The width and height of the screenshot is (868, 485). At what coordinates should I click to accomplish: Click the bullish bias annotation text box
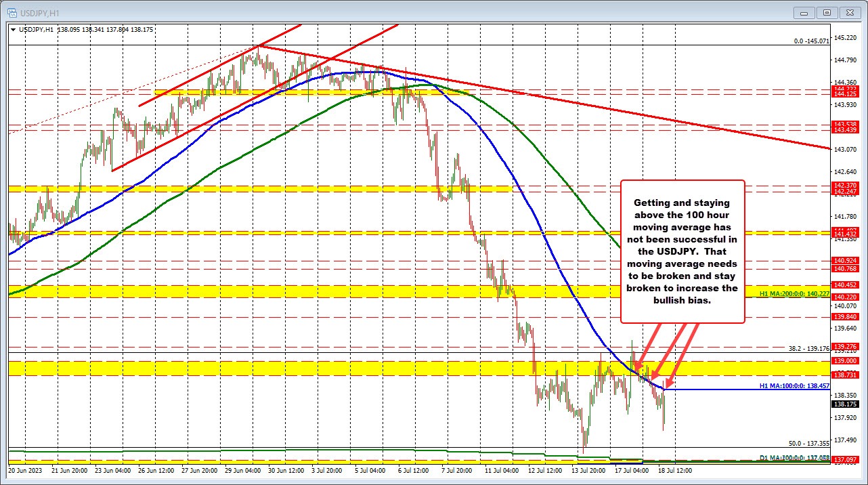pyautogui.click(x=682, y=251)
